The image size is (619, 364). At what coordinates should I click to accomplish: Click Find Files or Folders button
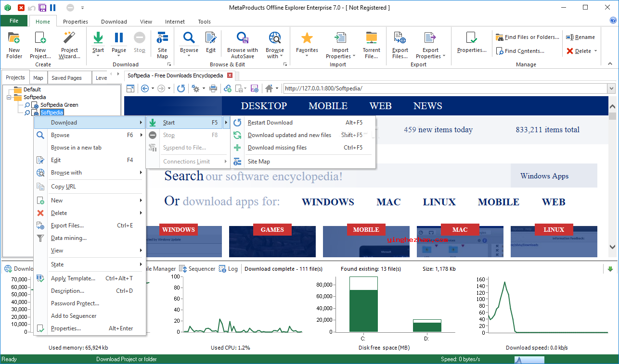click(528, 37)
